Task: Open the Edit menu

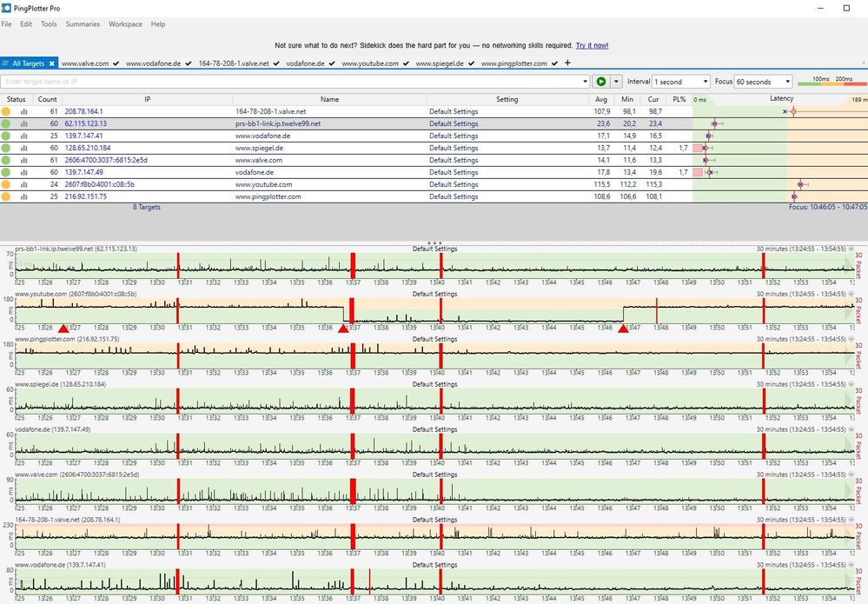Action: tap(26, 24)
